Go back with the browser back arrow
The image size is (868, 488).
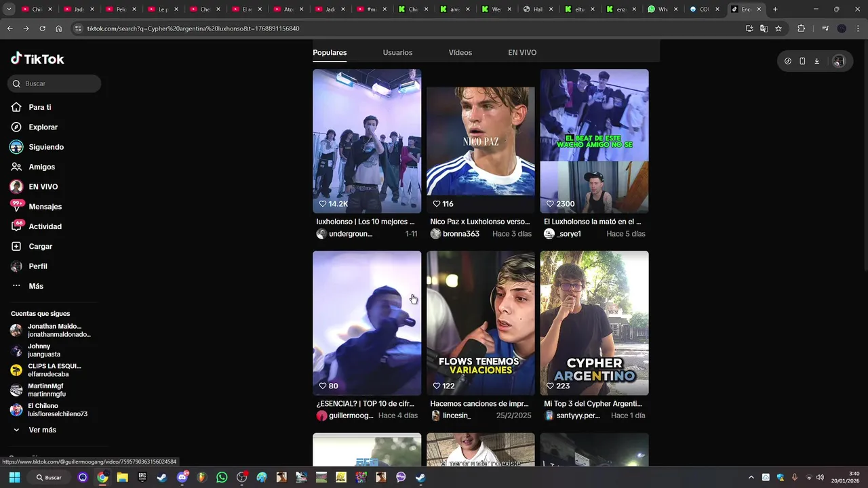coord(9,28)
